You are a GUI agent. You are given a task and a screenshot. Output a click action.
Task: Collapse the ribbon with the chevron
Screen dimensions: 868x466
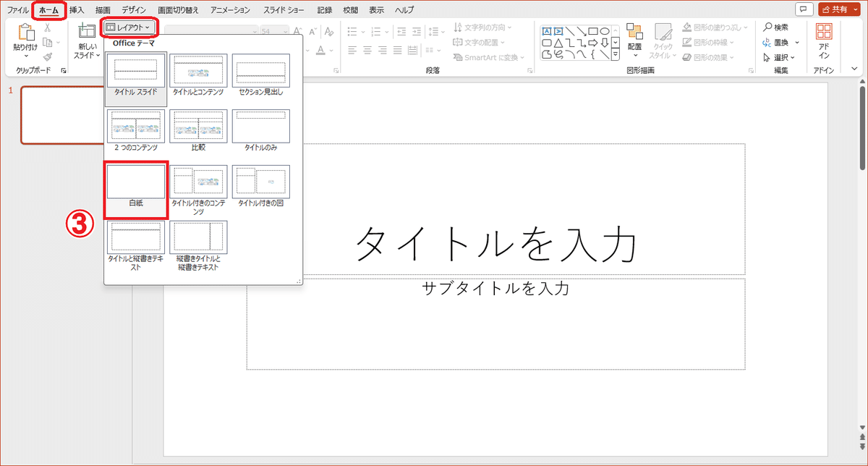coord(855,69)
